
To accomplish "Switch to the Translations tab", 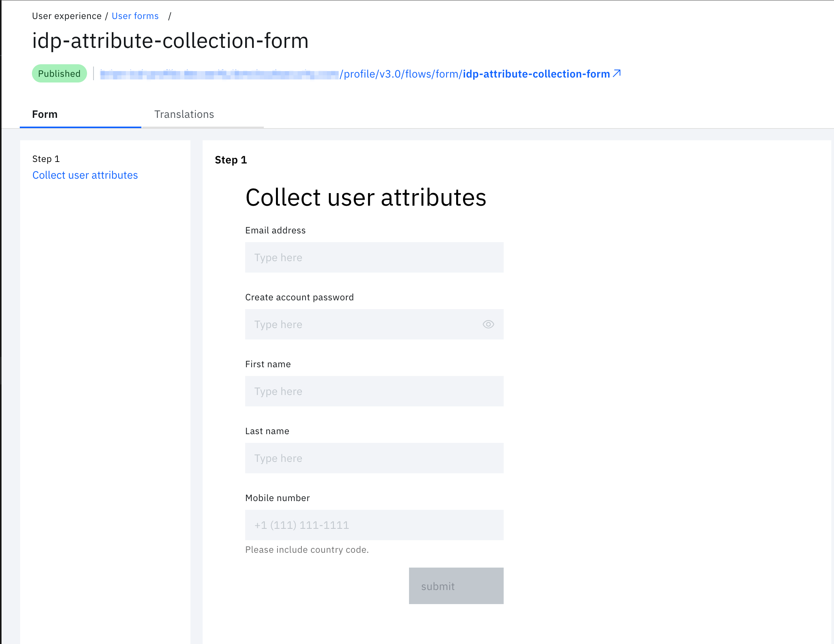I will 184,114.
